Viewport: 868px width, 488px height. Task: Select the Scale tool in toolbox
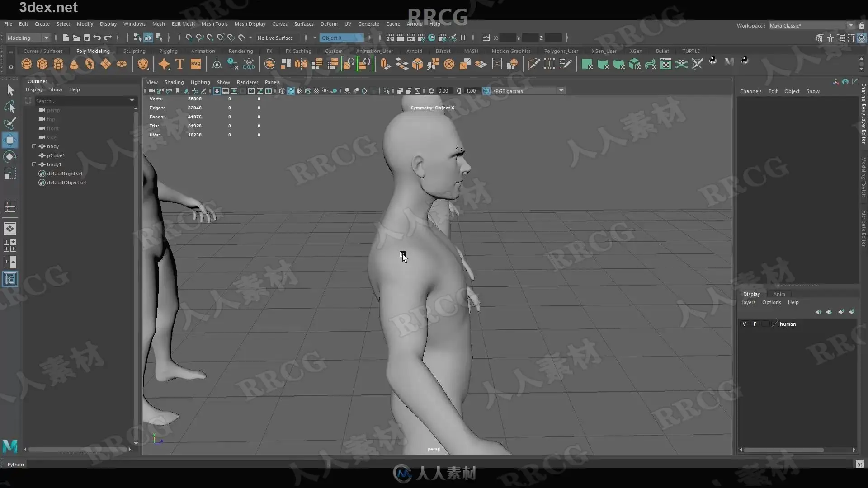10,174
